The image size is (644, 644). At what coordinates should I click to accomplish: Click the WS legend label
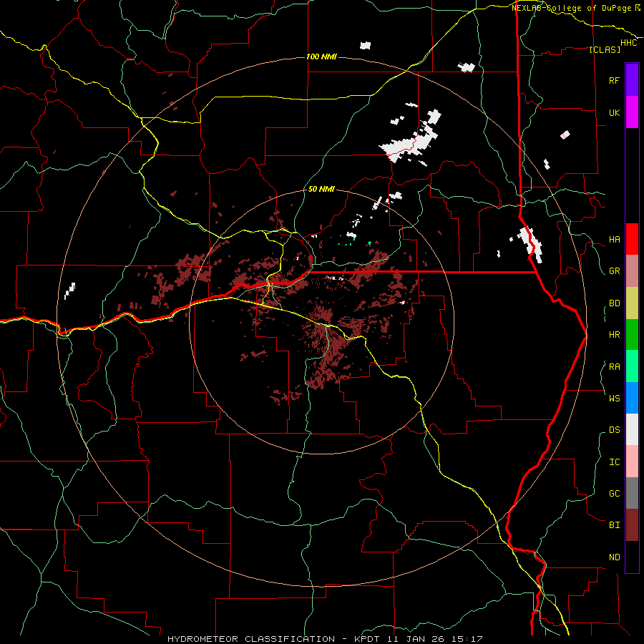coord(614,398)
